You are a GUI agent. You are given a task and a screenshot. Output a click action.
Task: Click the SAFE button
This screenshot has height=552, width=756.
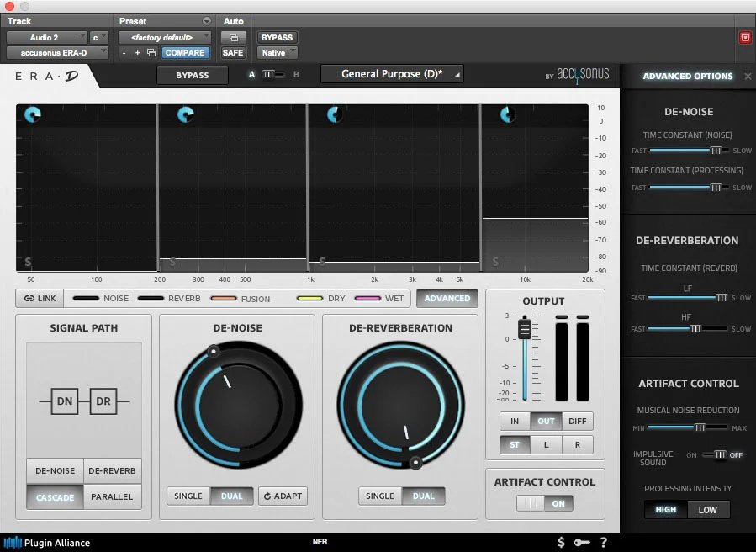point(233,53)
